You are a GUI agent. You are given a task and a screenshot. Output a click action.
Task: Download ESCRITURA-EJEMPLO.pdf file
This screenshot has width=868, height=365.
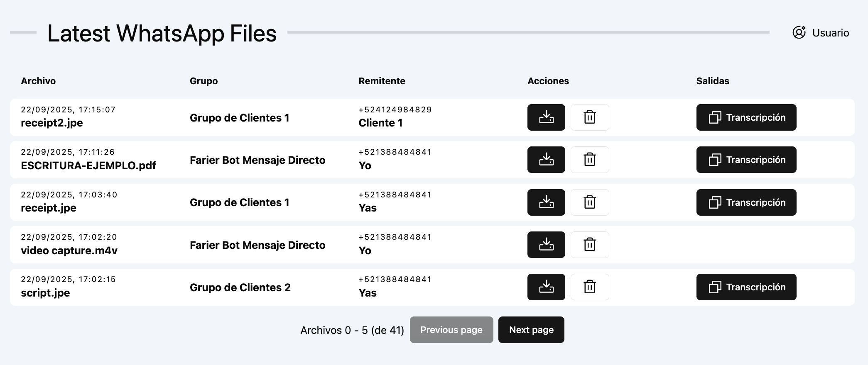pos(546,160)
